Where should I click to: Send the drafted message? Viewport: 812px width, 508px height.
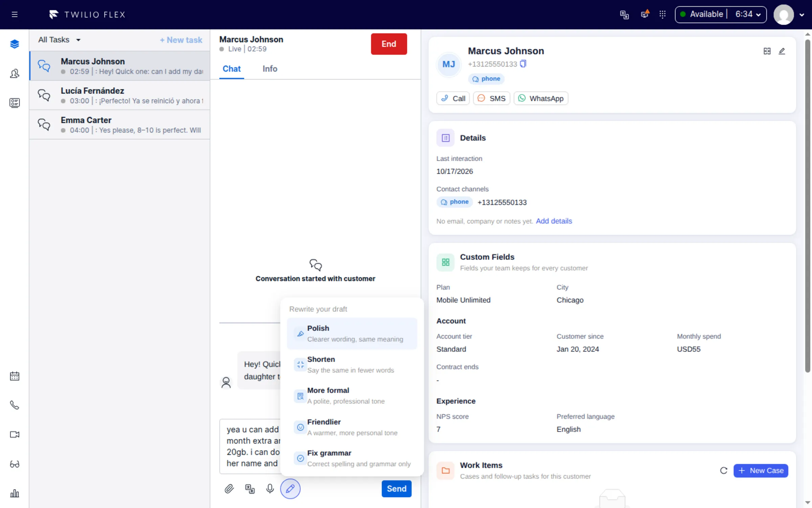(x=397, y=489)
